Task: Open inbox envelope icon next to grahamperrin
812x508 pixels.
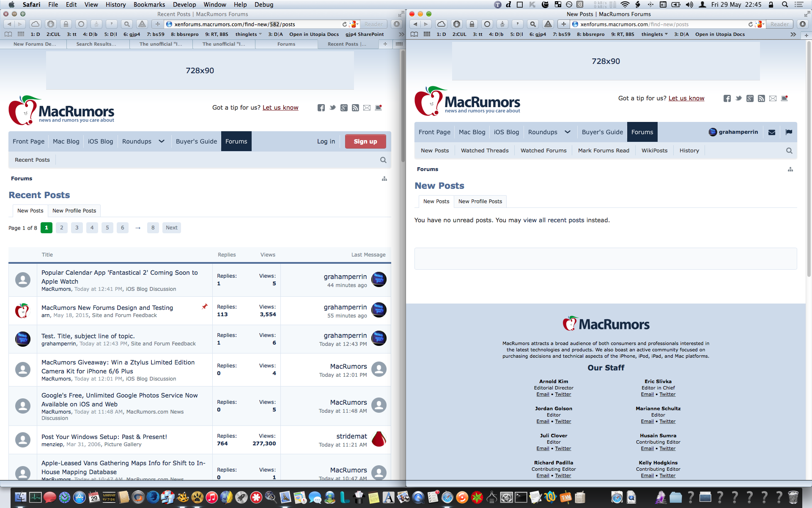Action: tap(772, 132)
